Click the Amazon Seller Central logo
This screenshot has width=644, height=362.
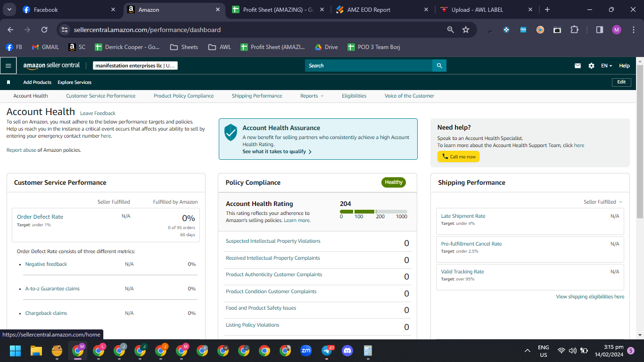[51, 66]
